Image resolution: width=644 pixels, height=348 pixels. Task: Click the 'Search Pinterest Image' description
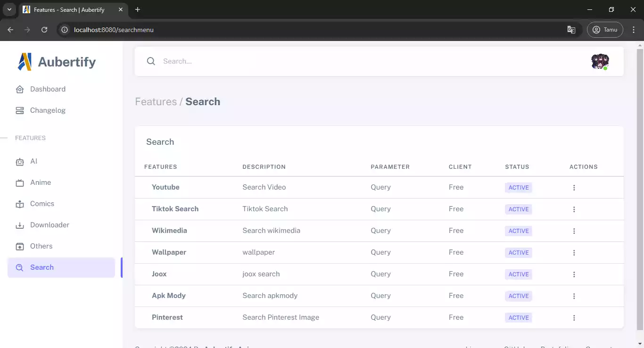(281, 317)
